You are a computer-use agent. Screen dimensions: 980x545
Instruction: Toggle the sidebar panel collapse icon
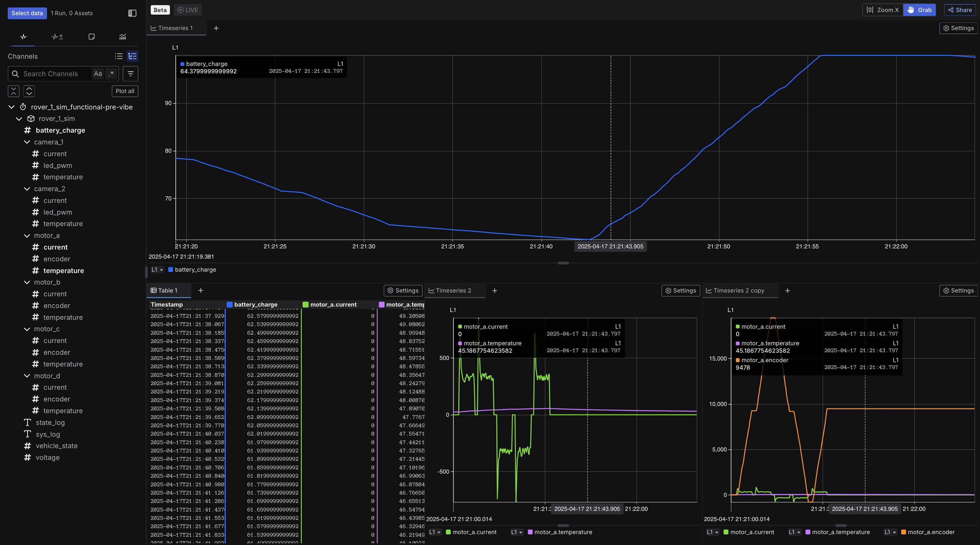(132, 13)
